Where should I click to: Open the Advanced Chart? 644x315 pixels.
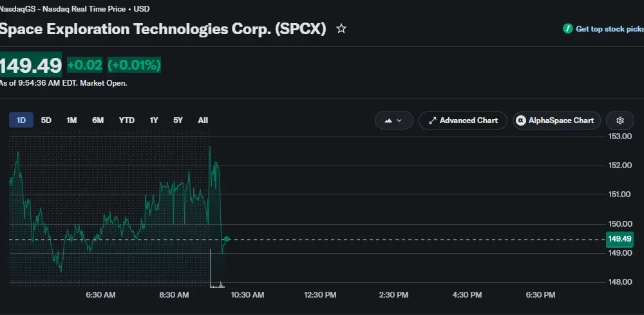463,120
